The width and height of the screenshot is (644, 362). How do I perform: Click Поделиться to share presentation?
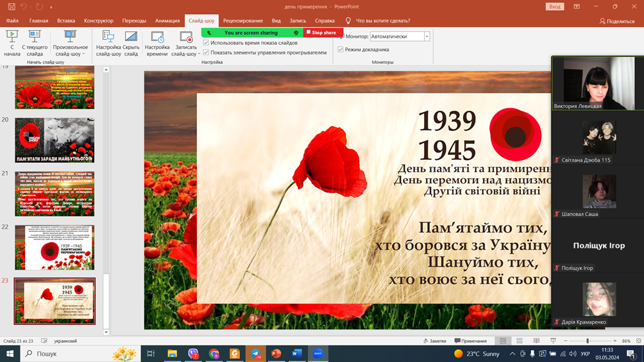click(x=617, y=21)
